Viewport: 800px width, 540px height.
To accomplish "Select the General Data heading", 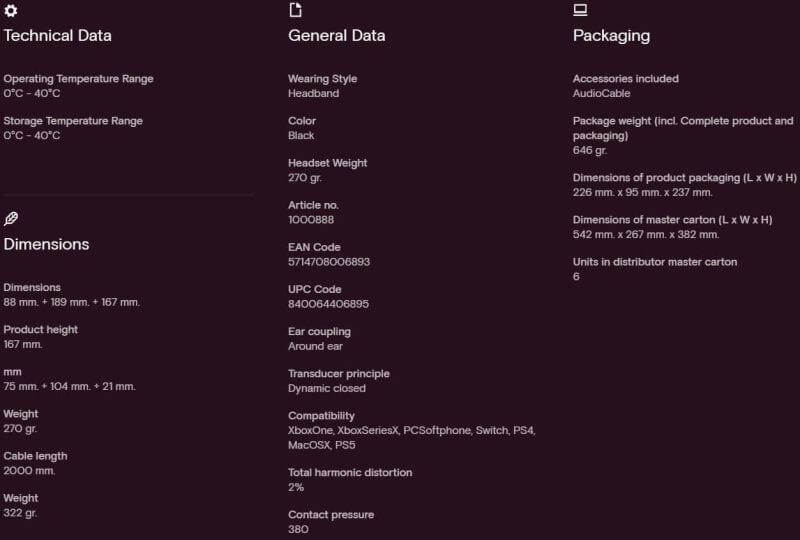I will click(x=336, y=36).
